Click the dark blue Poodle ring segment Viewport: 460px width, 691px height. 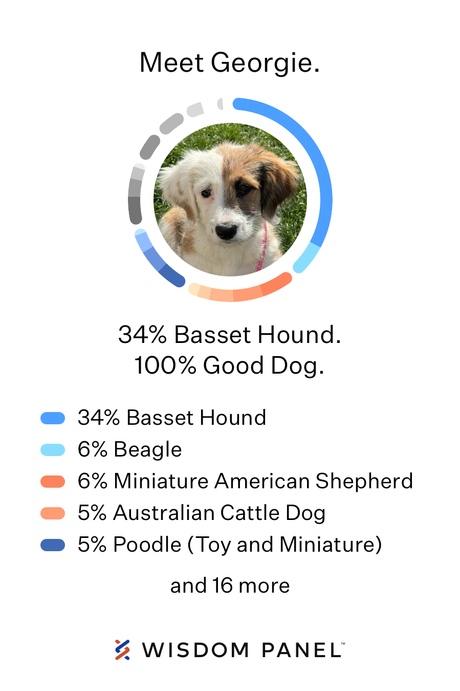pyautogui.click(x=171, y=276)
